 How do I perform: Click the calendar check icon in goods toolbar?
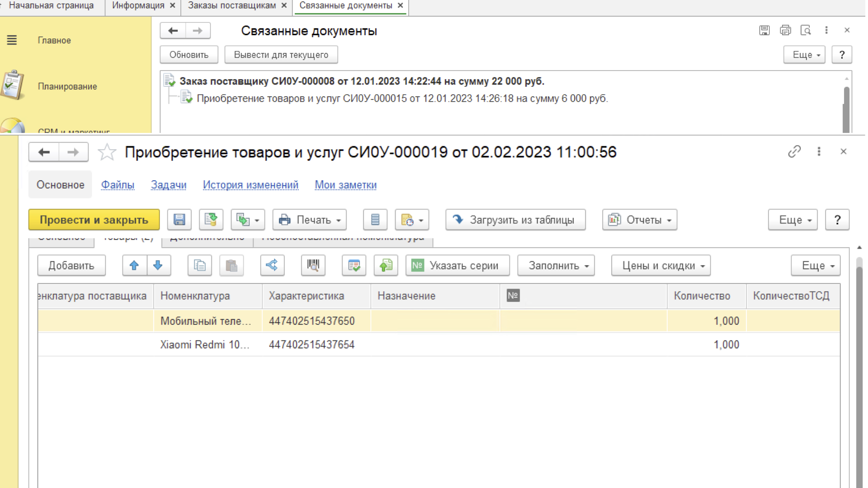coord(354,266)
